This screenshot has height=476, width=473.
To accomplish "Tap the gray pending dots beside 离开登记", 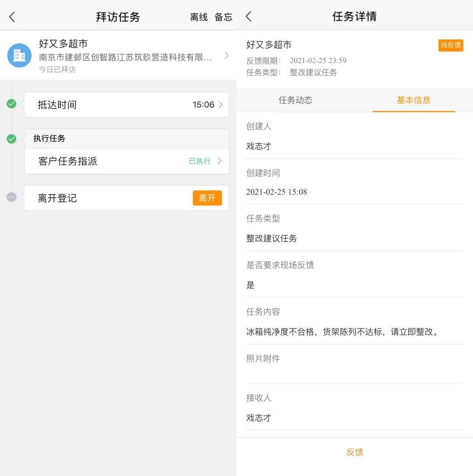I will (x=12, y=197).
